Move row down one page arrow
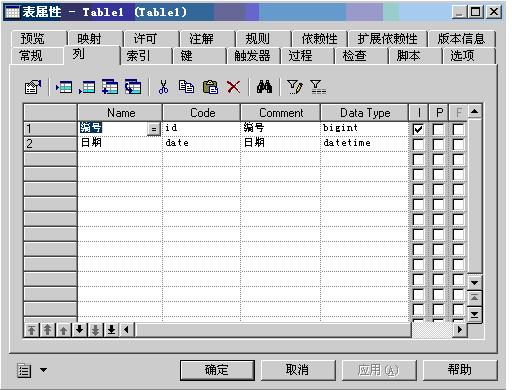Image resolution: width=512 pixels, height=390 pixels. (95, 330)
